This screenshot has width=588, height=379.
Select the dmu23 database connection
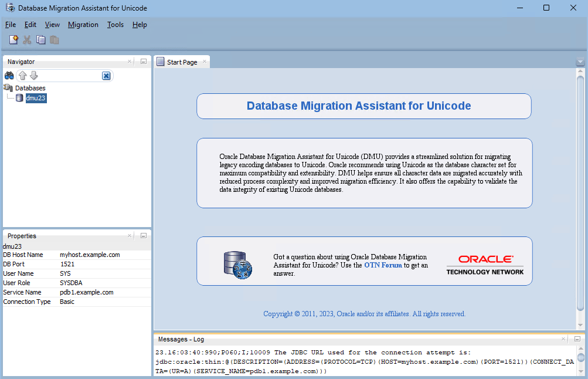coord(36,98)
